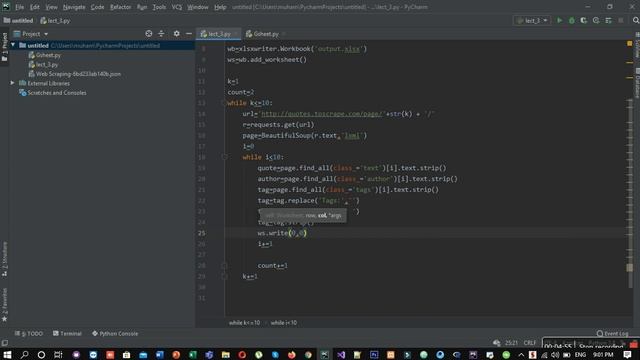
Task: Open the Event Log
Action: coord(612,333)
